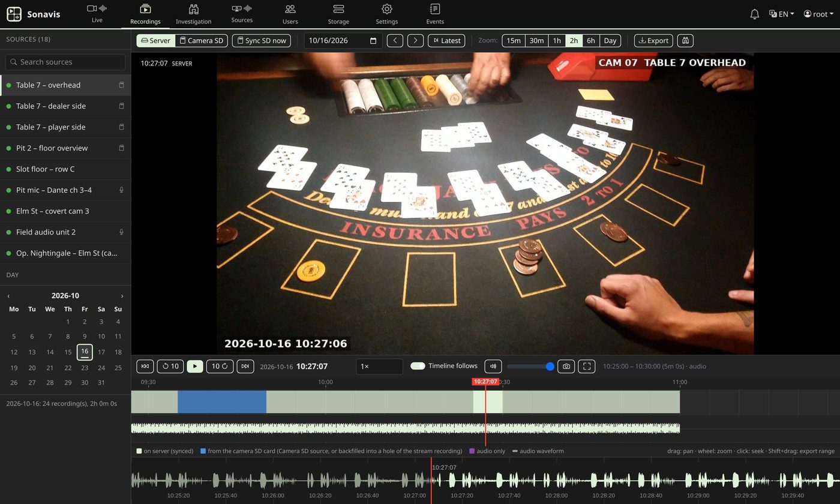840x504 pixels.
Task: Open the 1× playback speed dropdown
Action: (x=379, y=366)
